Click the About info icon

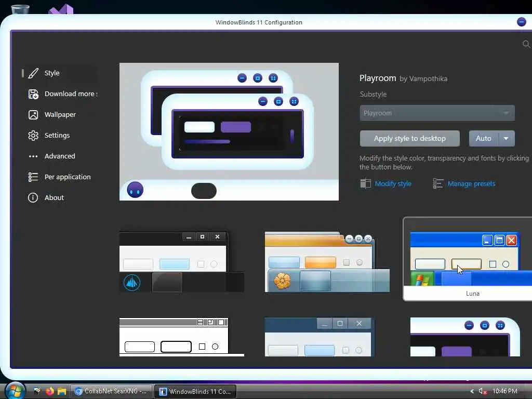33,197
